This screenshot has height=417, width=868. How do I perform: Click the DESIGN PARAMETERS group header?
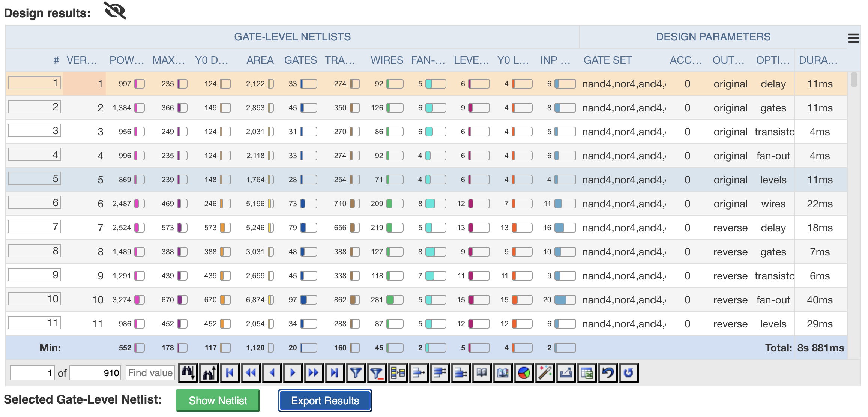pos(713,37)
